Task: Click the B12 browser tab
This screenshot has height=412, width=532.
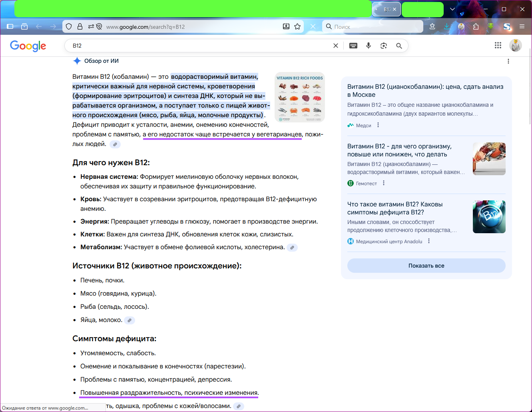Action: click(x=386, y=9)
